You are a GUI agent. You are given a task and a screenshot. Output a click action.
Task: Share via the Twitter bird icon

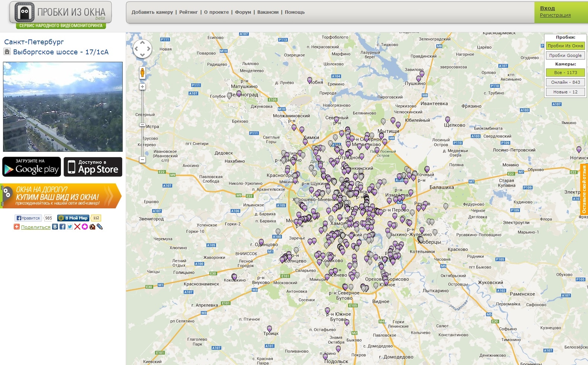point(70,227)
